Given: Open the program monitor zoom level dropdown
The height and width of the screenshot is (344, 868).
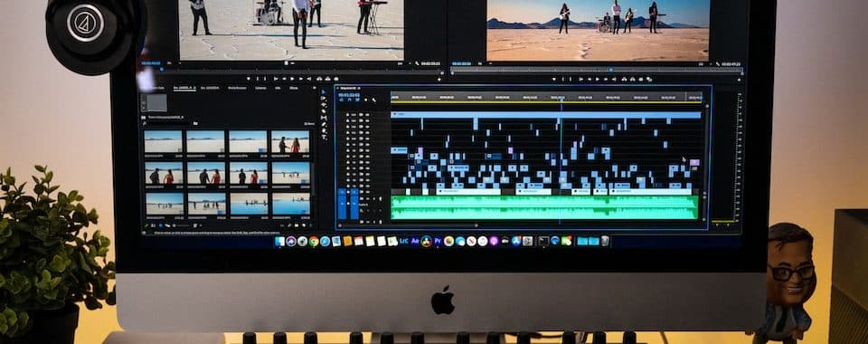Looking at the screenshot, I should point(485,63).
